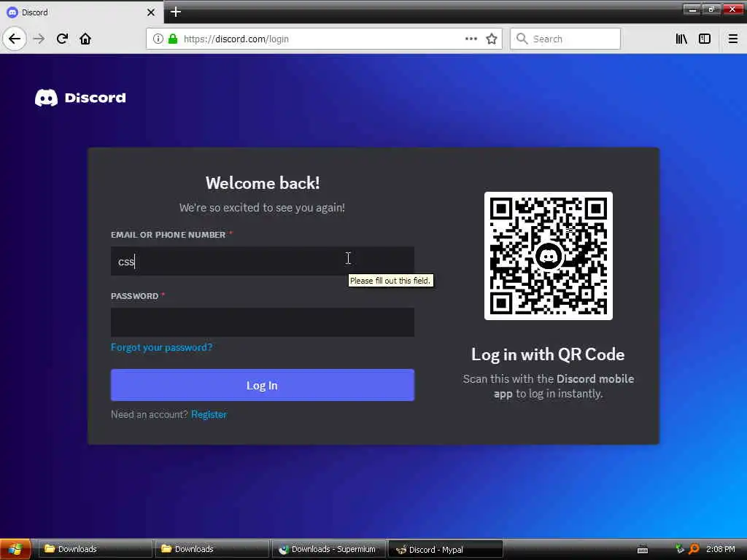Open the Windows Start button
Viewport: 747px width, 560px height.
click(15, 549)
